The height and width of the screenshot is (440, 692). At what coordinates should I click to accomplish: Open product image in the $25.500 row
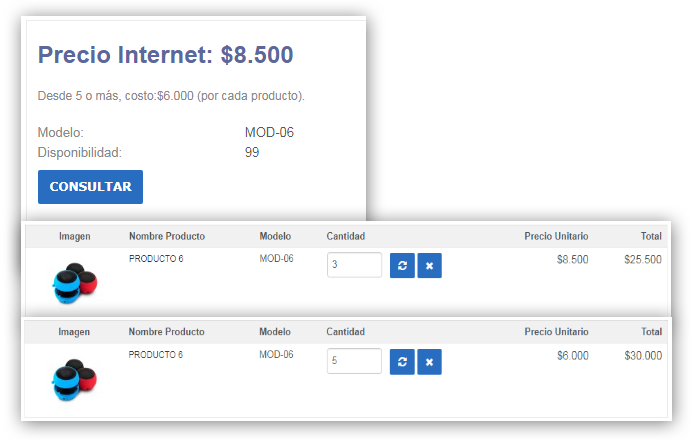(75, 282)
